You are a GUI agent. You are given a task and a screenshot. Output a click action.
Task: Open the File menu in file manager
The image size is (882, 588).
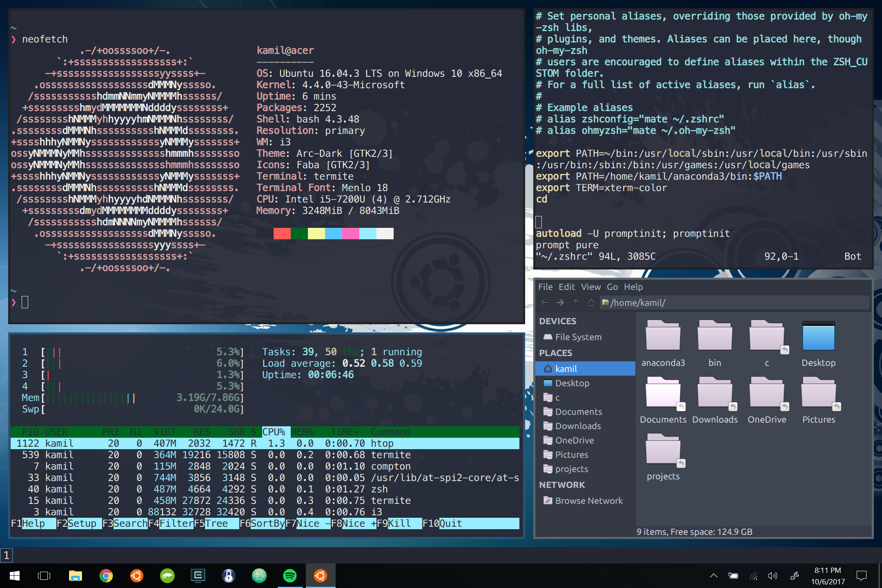pyautogui.click(x=545, y=287)
